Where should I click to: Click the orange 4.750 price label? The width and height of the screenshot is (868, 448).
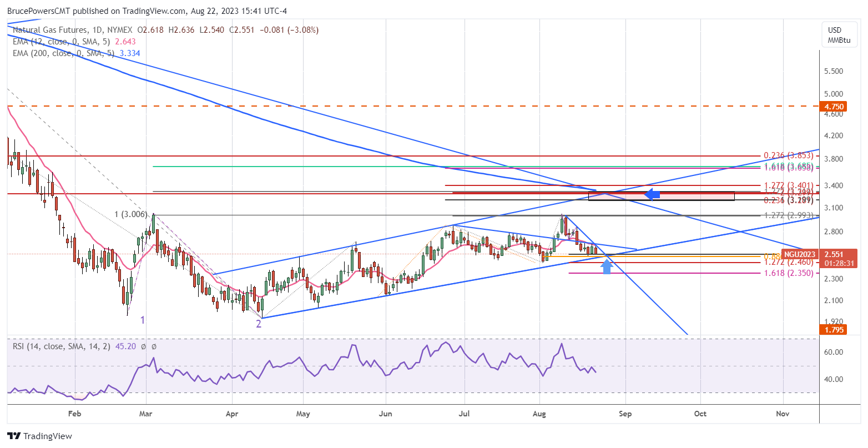coord(834,105)
